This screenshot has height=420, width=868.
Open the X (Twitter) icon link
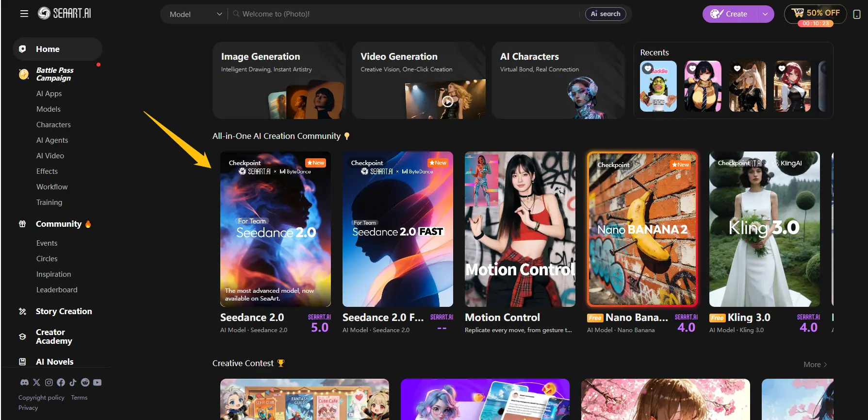[36, 383]
